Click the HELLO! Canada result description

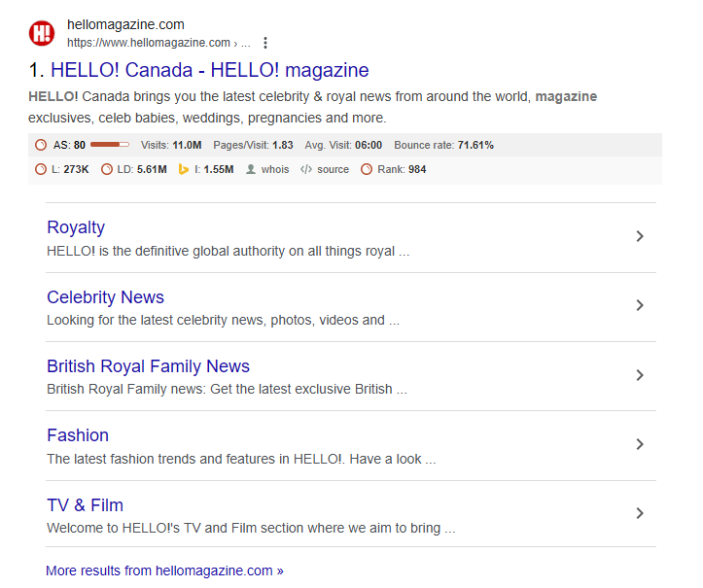(x=312, y=107)
